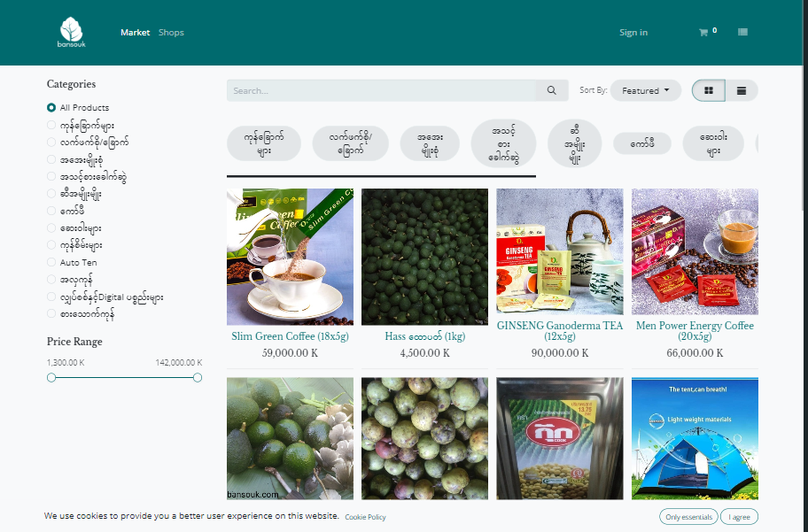Select the လျှပ်စစ်နှင့်Digital ပစ္စည်းများ radio button
Screen dimensions: 808x532
tap(51, 297)
